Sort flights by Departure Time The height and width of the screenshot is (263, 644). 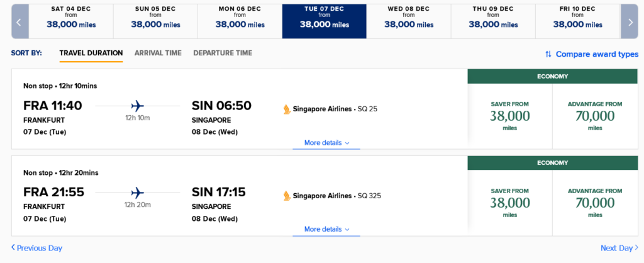[223, 53]
